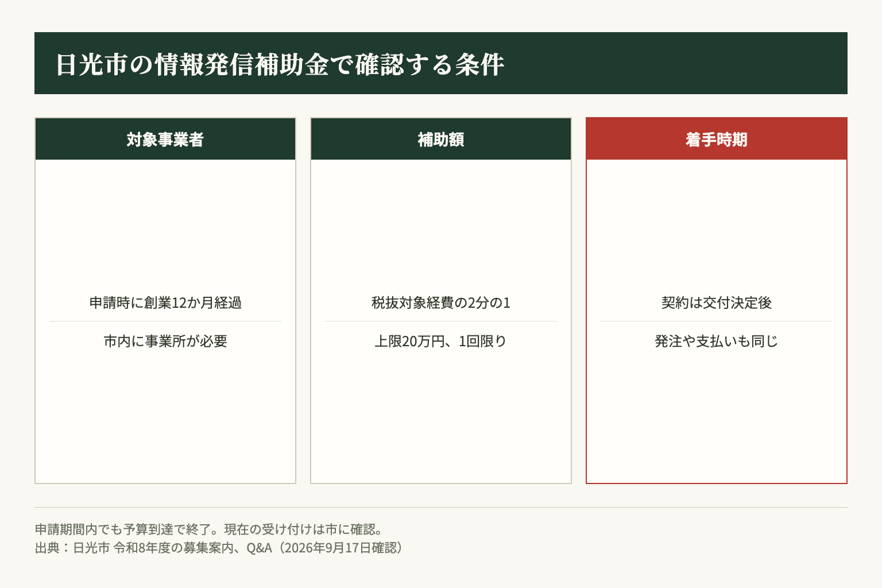Click the source line starting with 出典：日光市
882x588 pixels.
click(x=219, y=548)
